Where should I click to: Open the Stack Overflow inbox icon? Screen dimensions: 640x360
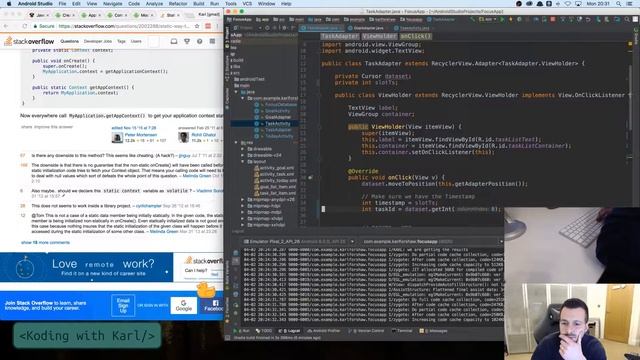(x=174, y=41)
